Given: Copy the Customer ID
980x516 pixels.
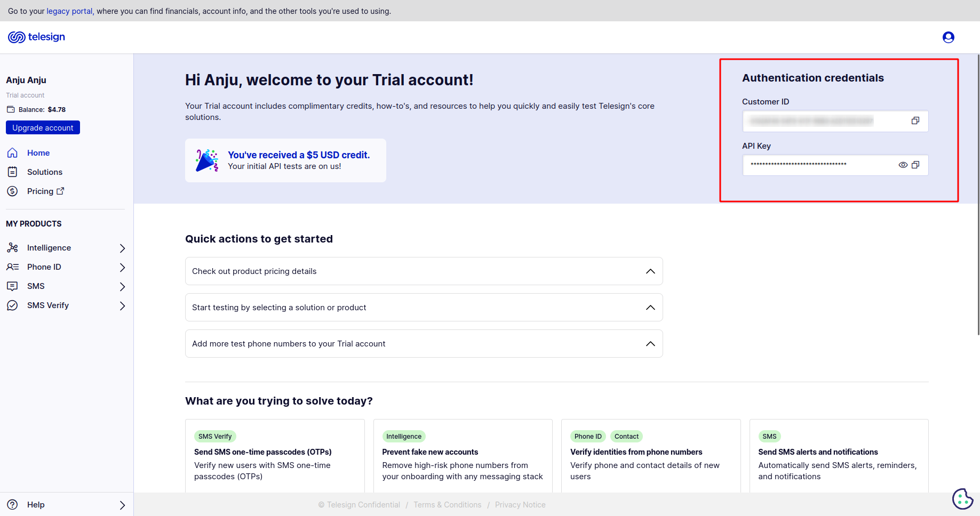Looking at the screenshot, I should (915, 121).
